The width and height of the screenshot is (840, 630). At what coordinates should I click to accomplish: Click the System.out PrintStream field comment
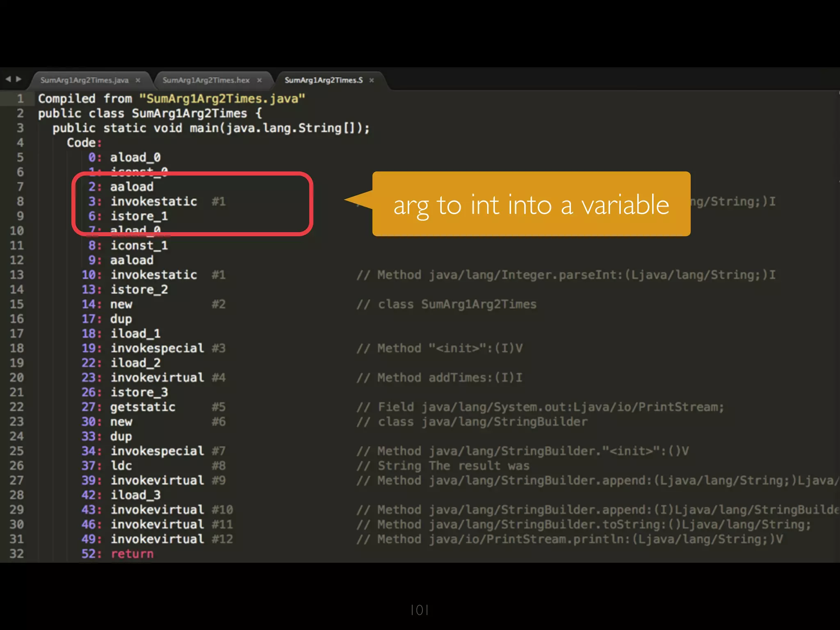540,407
